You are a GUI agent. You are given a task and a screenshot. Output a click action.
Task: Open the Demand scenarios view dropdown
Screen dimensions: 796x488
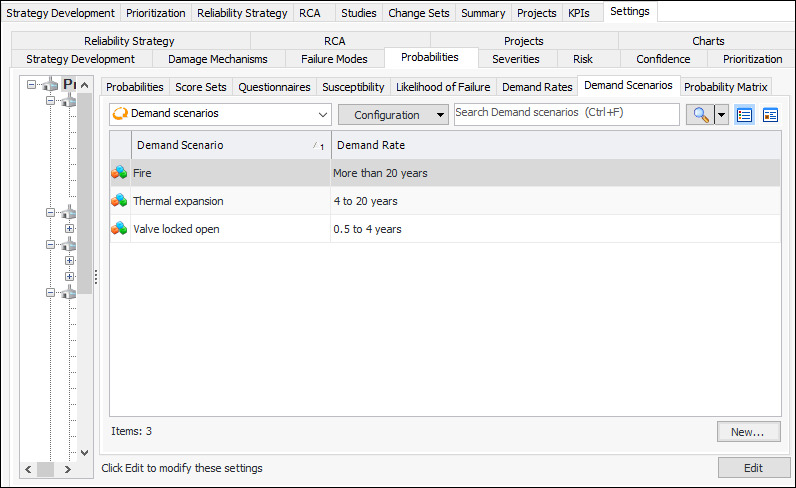(321, 114)
